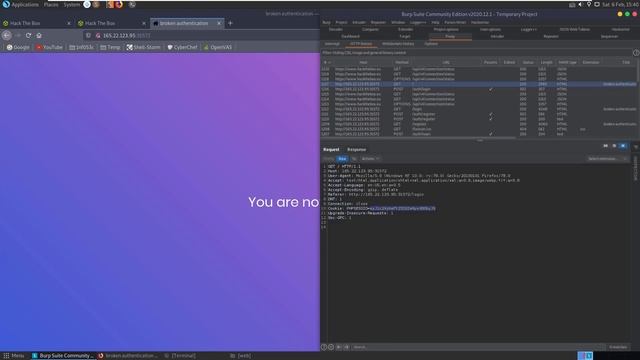Open the YouTube bookmark
This screenshot has width=640, height=360.
pos(49,47)
